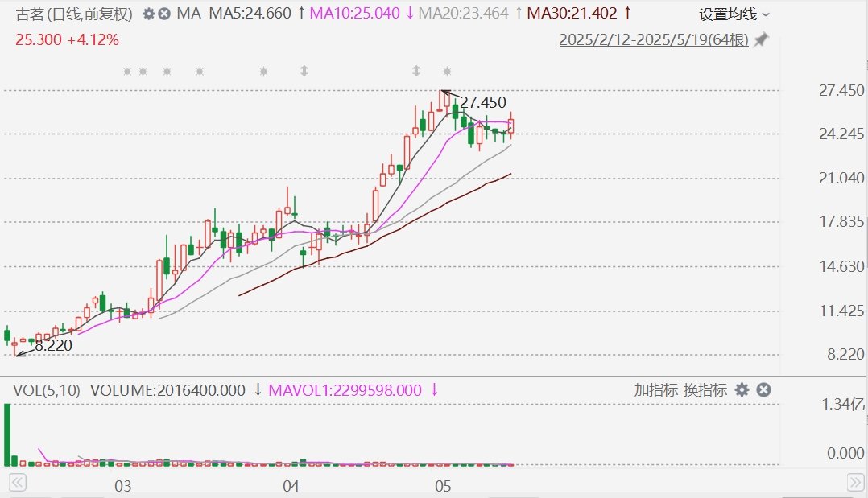The height and width of the screenshot is (498, 868).
Task: Open MA indicator settings gear
Action: (x=148, y=14)
